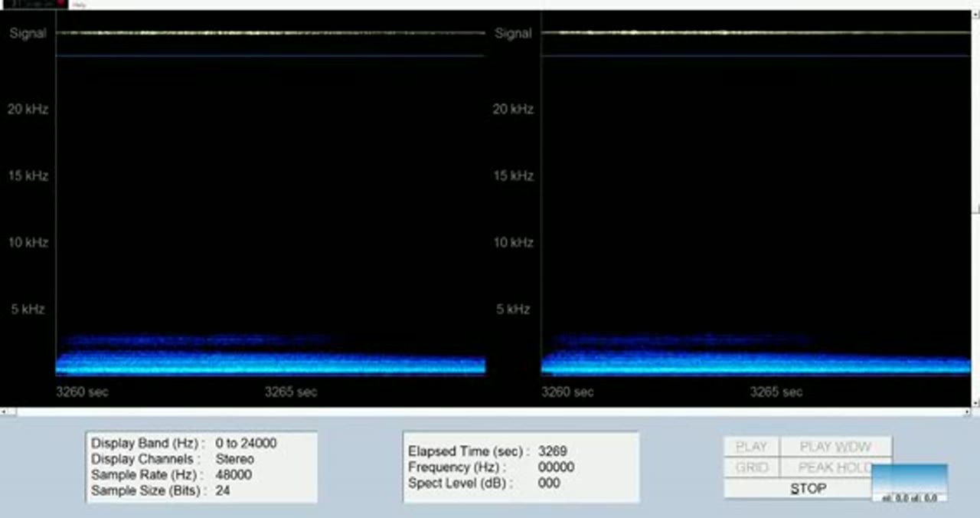Click the STOP button

808,488
